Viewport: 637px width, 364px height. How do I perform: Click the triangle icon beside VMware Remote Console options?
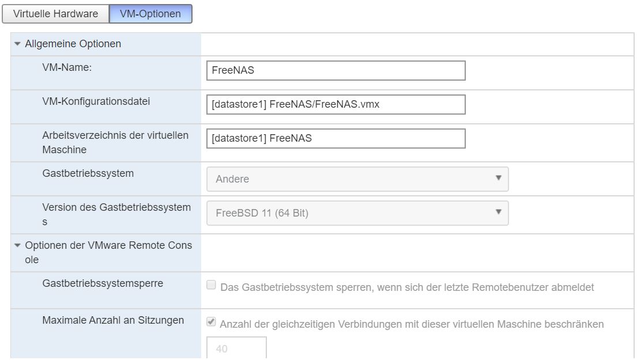coord(17,246)
